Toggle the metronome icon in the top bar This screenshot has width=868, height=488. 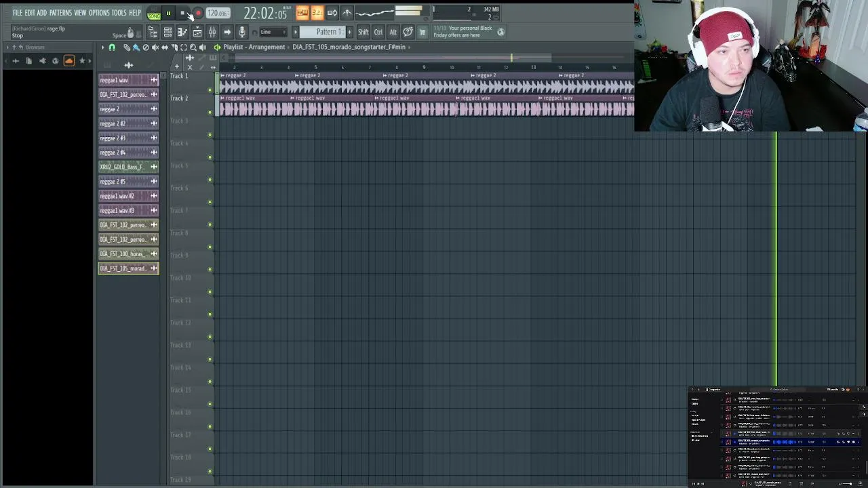(x=347, y=13)
